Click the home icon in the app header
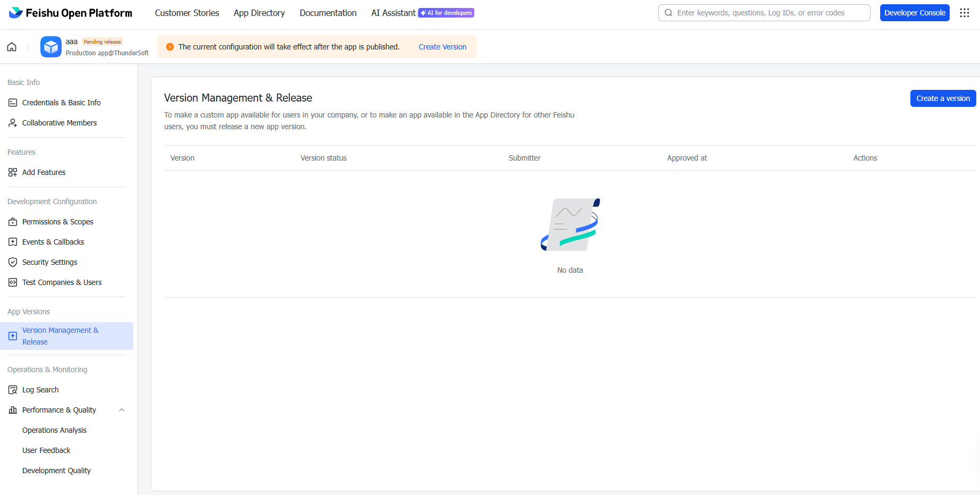This screenshot has width=980, height=495. [12, 47]
